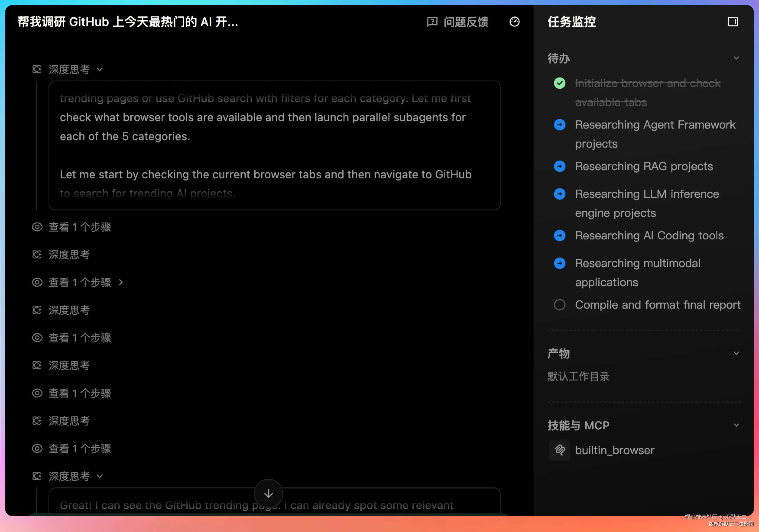Collapse the 任务监控 side panel via its layout icon
The width and height of the screenshot is (759, 532).
[733, 22]
